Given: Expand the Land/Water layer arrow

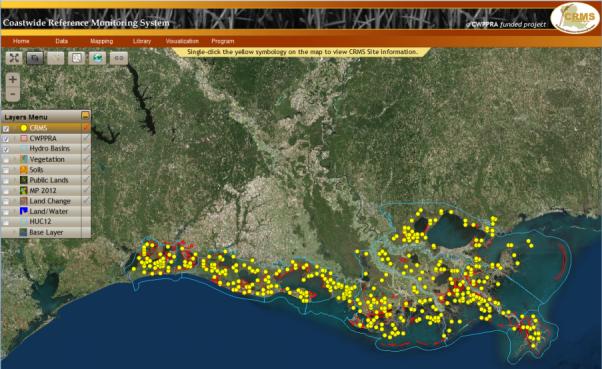Looking at the screenshot, I should tap(15, 211).
